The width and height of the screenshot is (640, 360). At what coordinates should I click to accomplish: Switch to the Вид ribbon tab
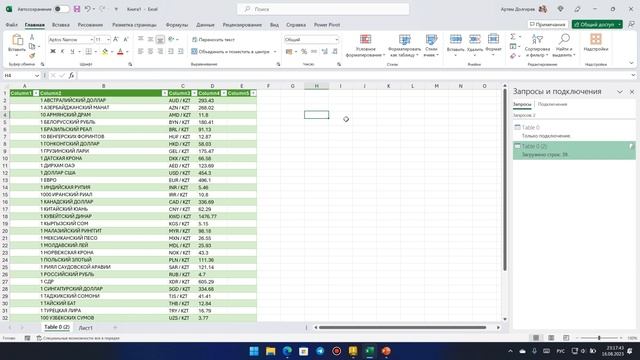pyautogui.click(x=274, y=25)
